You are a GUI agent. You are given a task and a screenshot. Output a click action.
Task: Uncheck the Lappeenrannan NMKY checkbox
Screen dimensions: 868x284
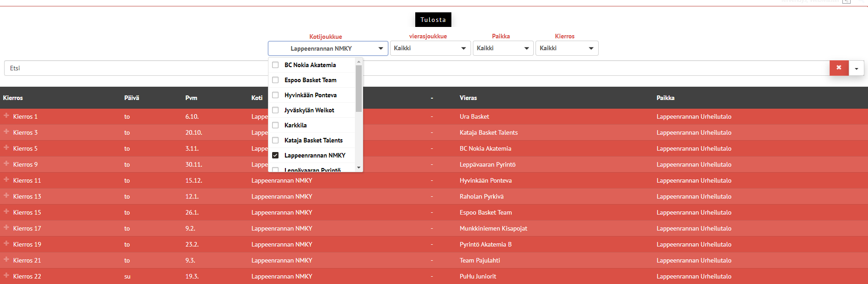(x=275, y=155)
